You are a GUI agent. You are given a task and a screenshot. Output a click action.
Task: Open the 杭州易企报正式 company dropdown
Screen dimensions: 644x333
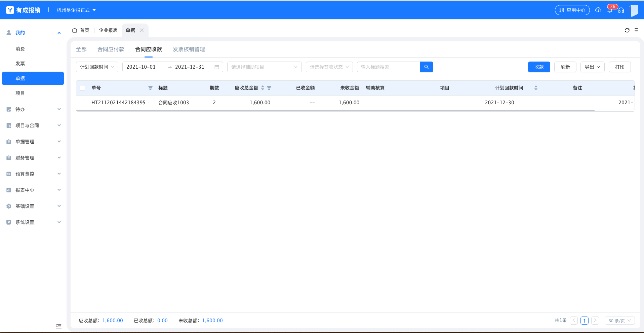click(76, 10)
